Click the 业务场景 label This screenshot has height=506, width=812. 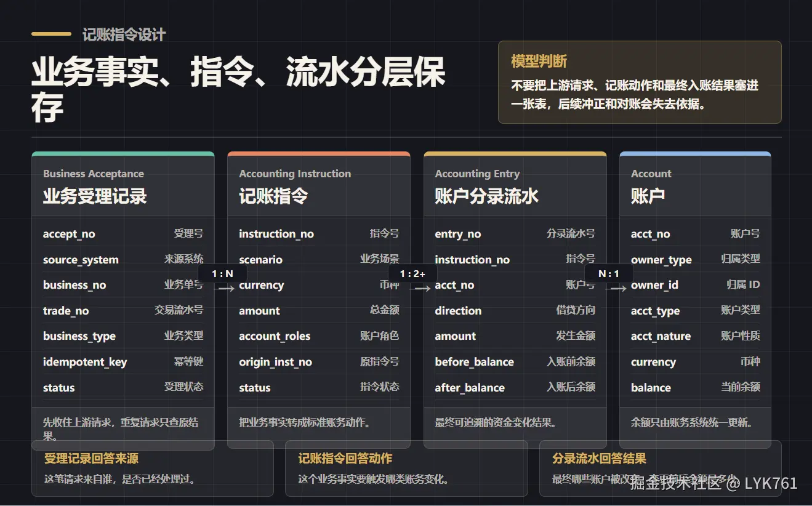(380, 259)
